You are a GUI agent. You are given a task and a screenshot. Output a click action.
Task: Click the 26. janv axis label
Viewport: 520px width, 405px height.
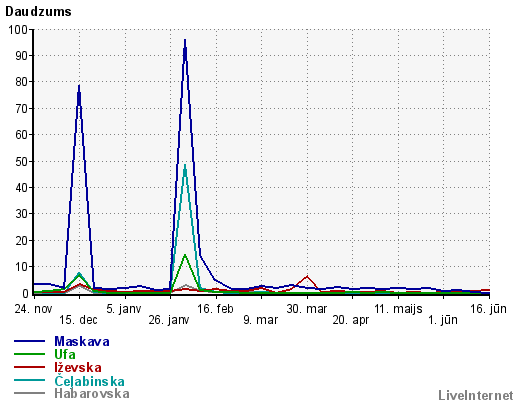pos(169,320)
